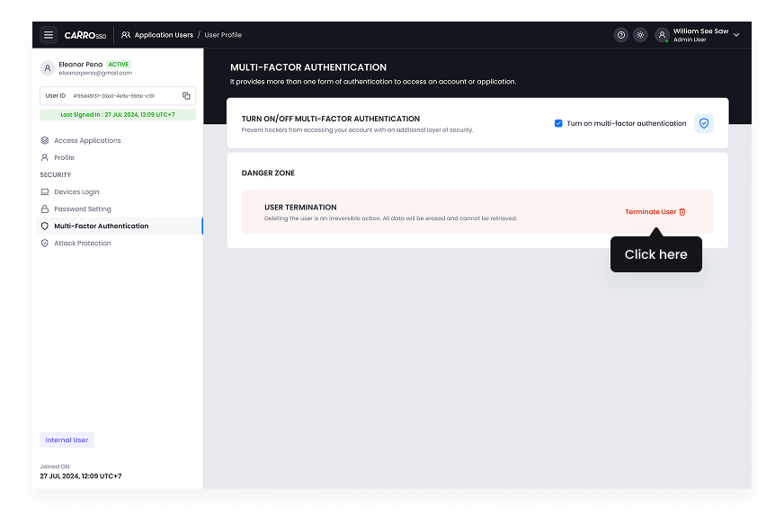The width and height of the screenshot is (784, 532).
Task: Click the Click here tooltip
Action: click(655, 254)
